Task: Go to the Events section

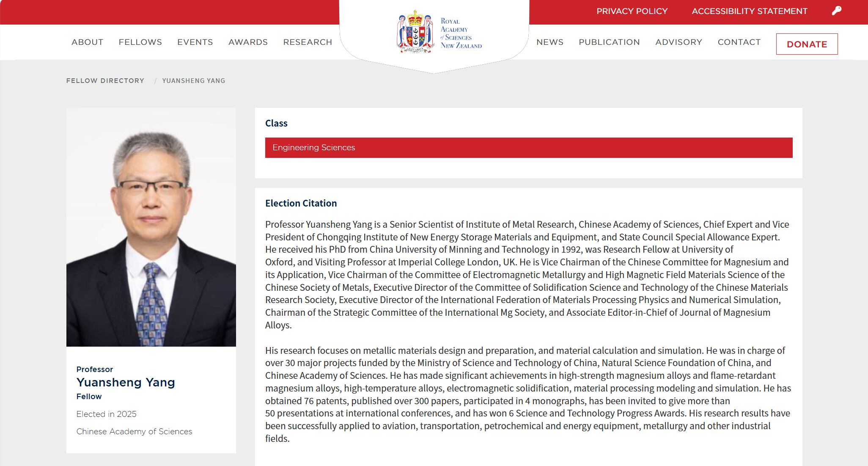Action: click(x=195, y=42)
